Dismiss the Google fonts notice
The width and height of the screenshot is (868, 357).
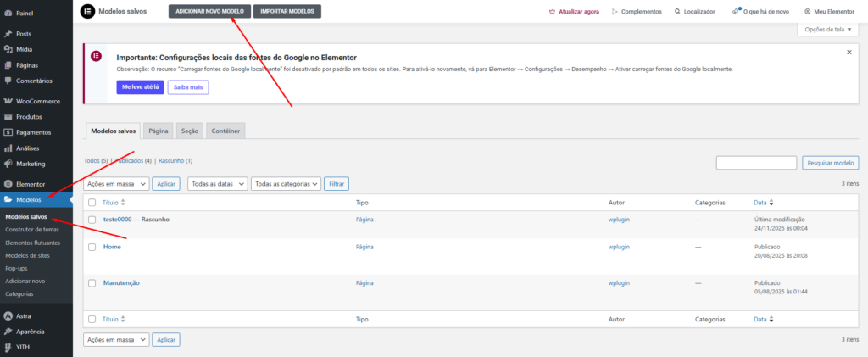849,52
